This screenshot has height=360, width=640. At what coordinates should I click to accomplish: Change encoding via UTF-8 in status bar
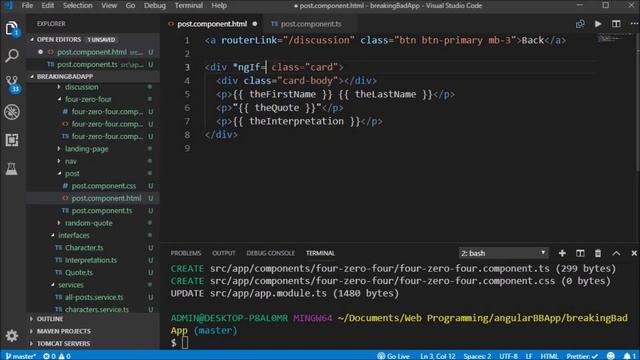pyautogui.click(x=508, y=356)
